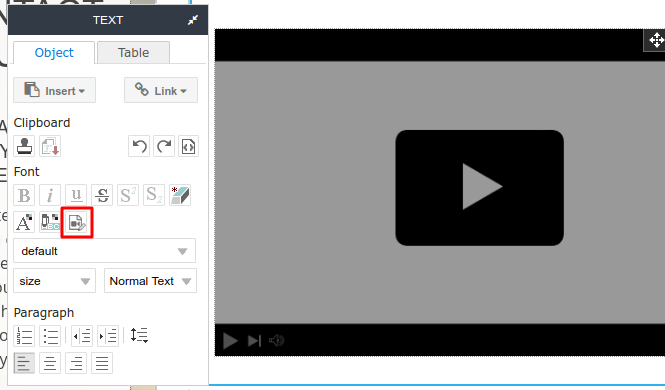The image size is (665, 390).
Task: Toggle superscript formatting
Action: [128, 195]
